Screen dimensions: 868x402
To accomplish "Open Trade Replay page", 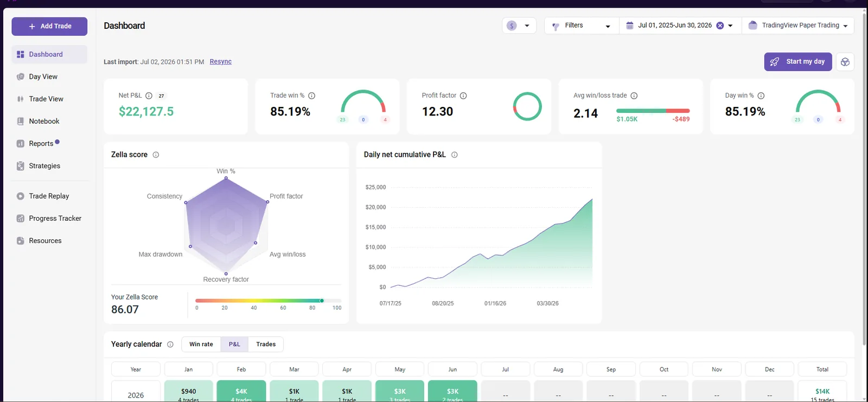I will pos(49,196).
